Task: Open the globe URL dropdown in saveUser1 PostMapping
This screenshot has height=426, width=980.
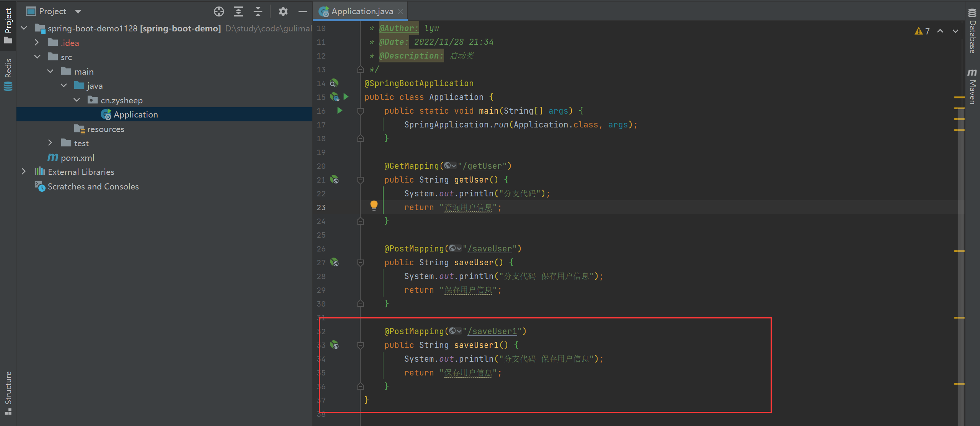Action: [455, 331]
